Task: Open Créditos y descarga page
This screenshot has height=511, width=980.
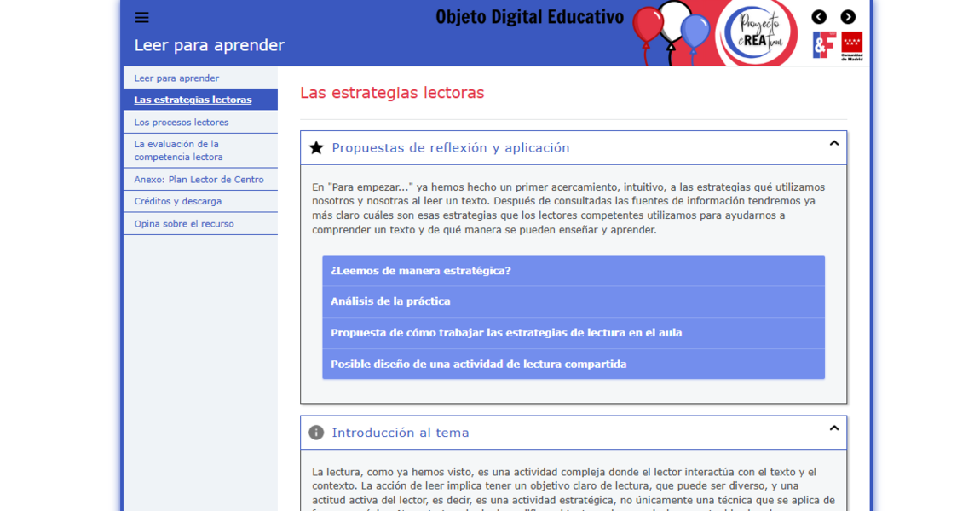Action: 177,202
